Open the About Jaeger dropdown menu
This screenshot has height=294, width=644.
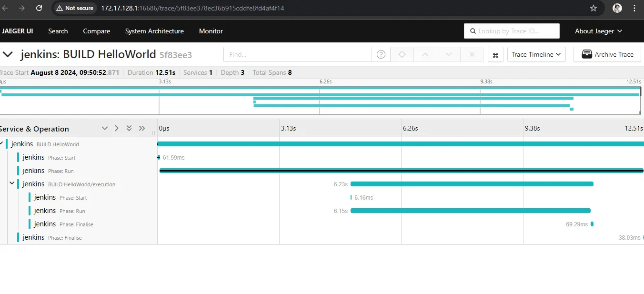[598, 31]
